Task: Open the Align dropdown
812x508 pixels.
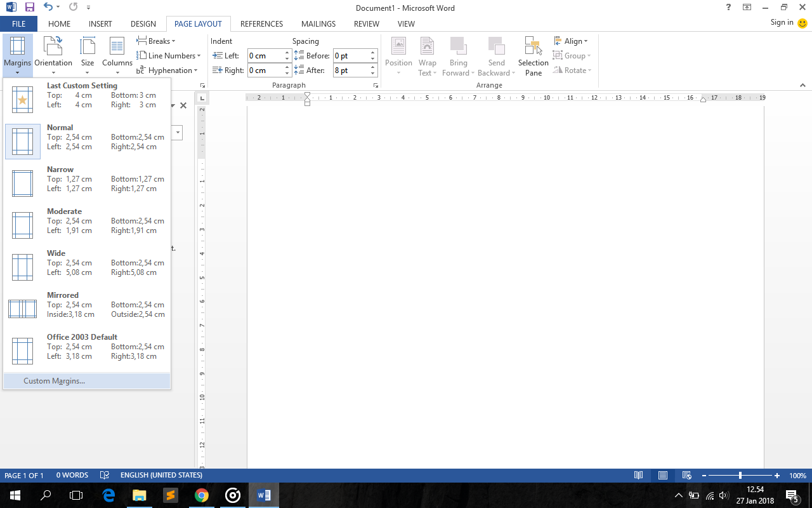Action: 570,41
